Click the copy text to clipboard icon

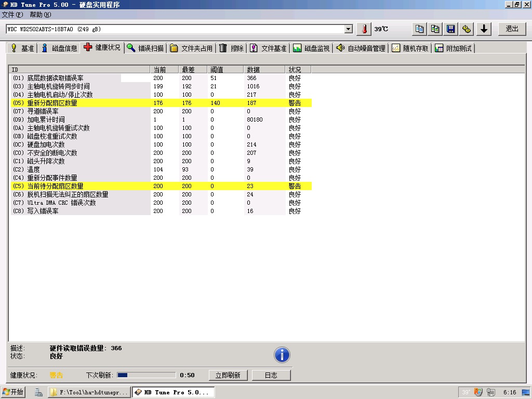pos(419,29)
